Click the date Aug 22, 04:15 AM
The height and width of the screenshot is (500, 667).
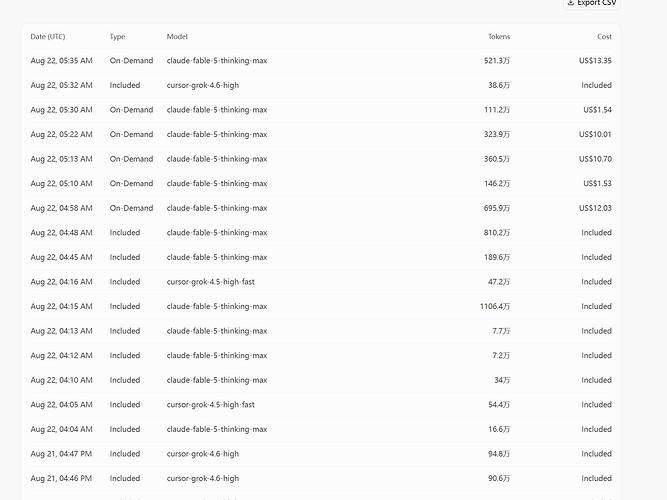tap(61, 306)
